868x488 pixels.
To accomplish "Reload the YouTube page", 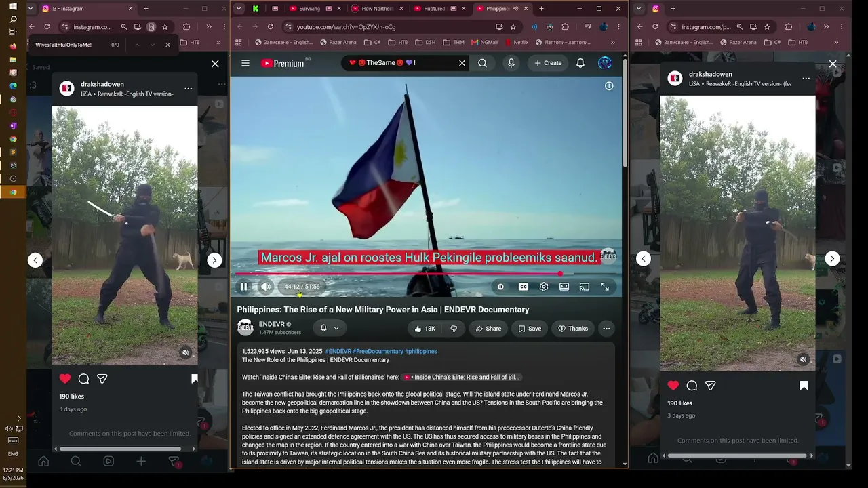I will pyautogui.click(x=271, y=27).
